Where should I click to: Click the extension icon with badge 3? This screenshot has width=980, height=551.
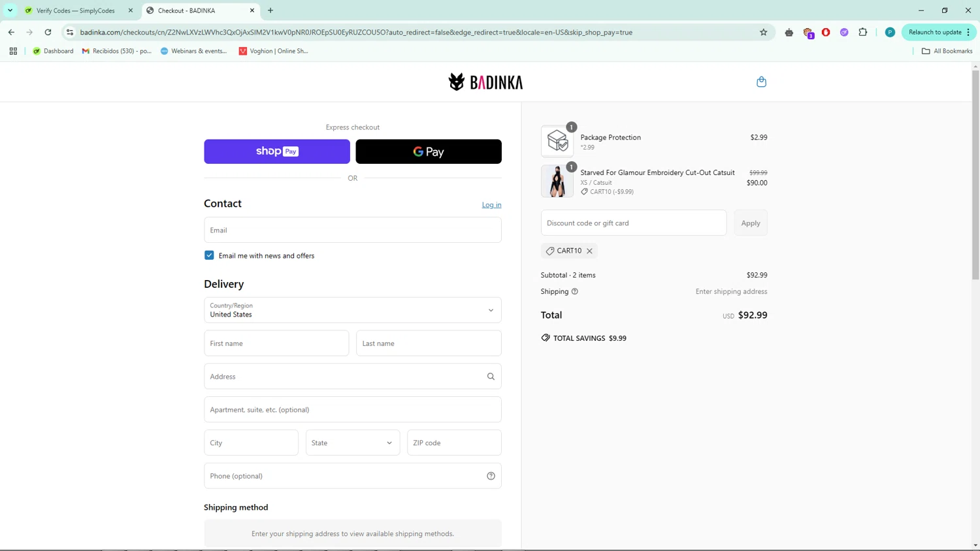click(808, 33)
